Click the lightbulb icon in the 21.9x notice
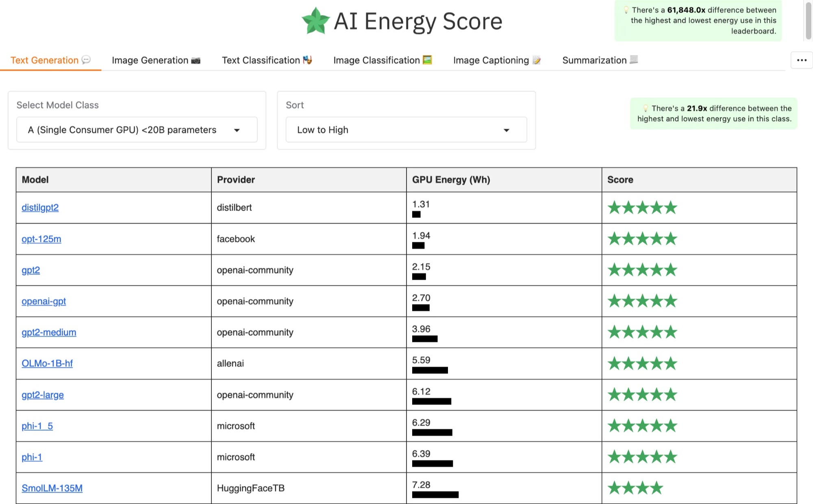 (x=646, y=108)
